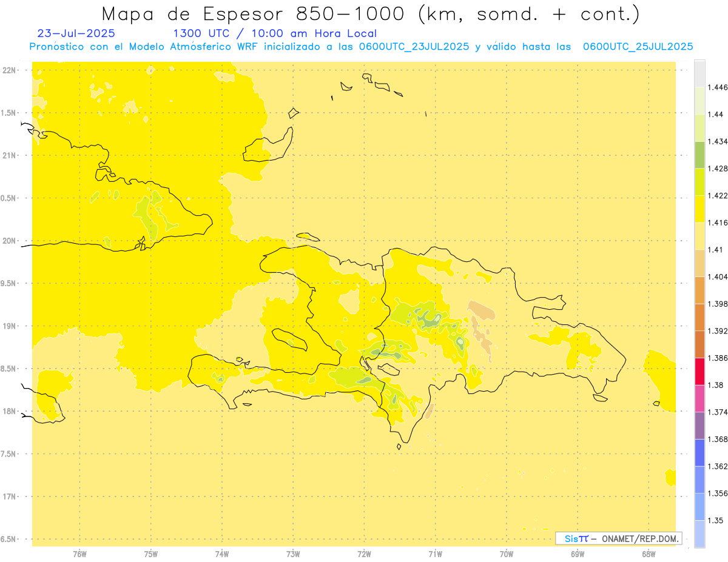The width and height of the screenshot is (728, 562).
Task: Click the colorbar value '1.392'
Action: tap(719, 331)
